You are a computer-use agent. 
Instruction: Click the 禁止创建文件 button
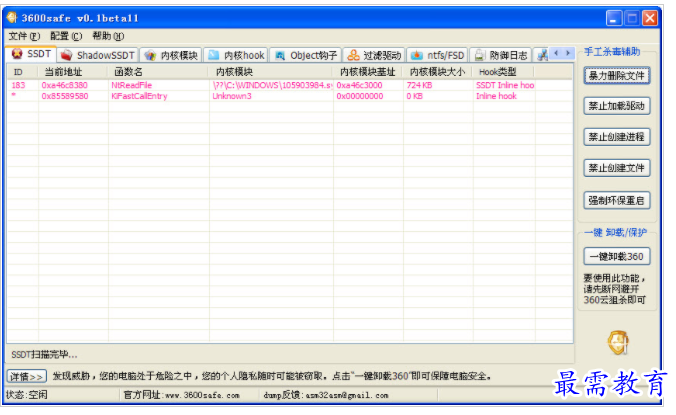click(617, 168)
